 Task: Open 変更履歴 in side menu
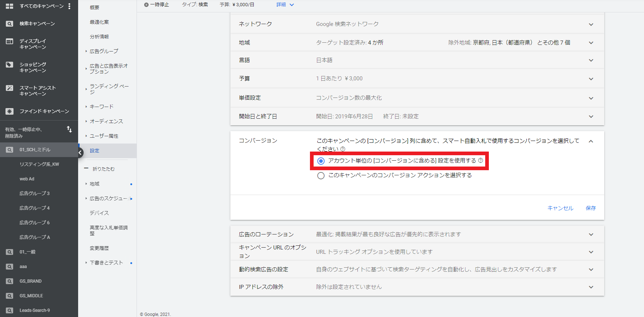99,248
